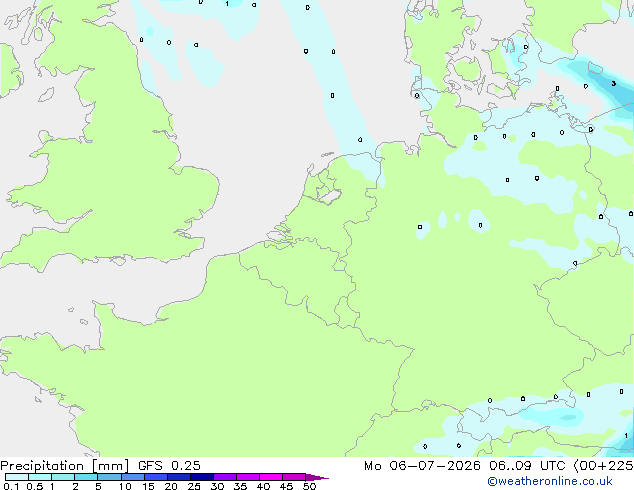Click the '0.5' legend scale label
Viewport: 634px width, 490px height.
click(35, 486)
